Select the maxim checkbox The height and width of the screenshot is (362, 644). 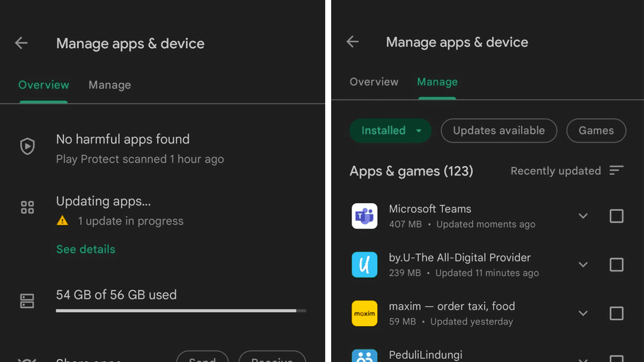pos(617,313)
